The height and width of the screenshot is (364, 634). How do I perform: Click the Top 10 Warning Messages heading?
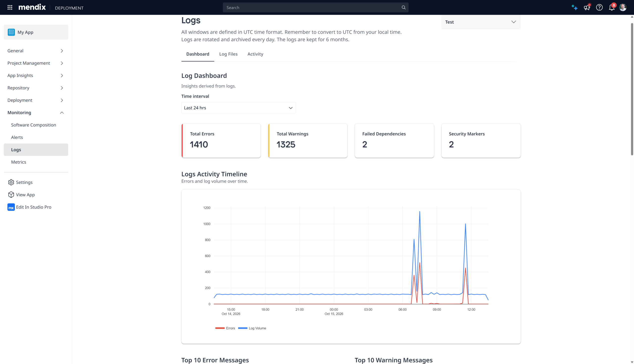[x=393, y=360]
